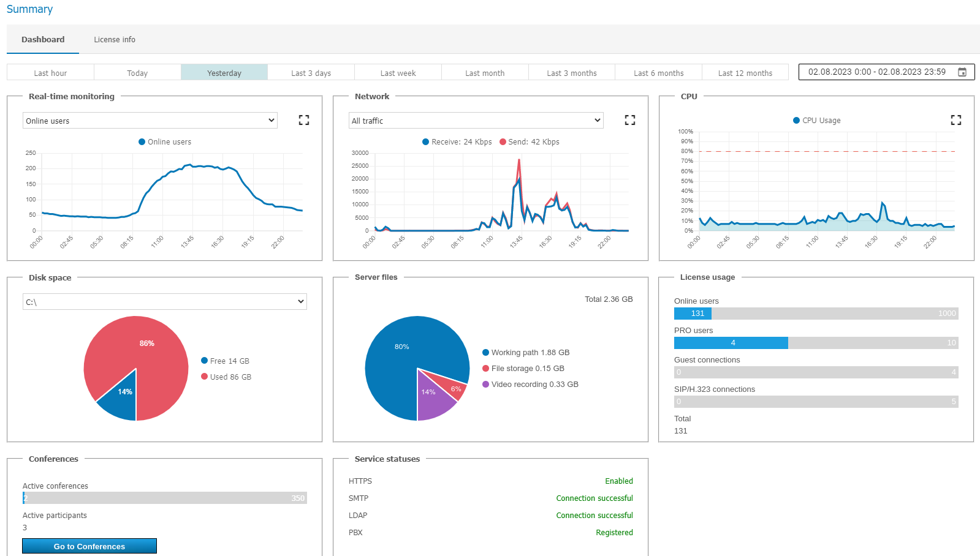Screen dimensions: 980x556
Task: Select the Last week time range
Action: click(398, 73)
